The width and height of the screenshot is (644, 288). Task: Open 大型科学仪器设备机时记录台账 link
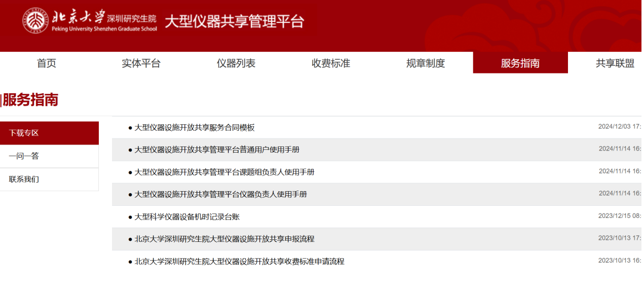[186, 217]
